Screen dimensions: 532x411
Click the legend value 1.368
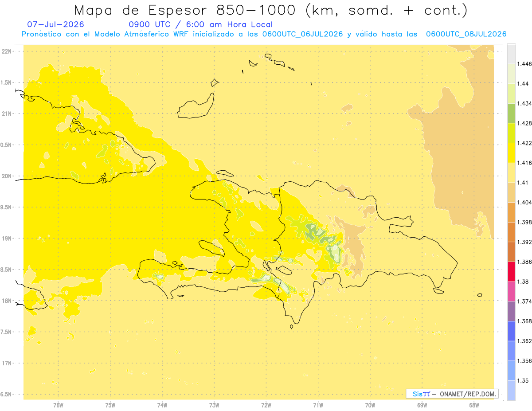tap(524, 321)
